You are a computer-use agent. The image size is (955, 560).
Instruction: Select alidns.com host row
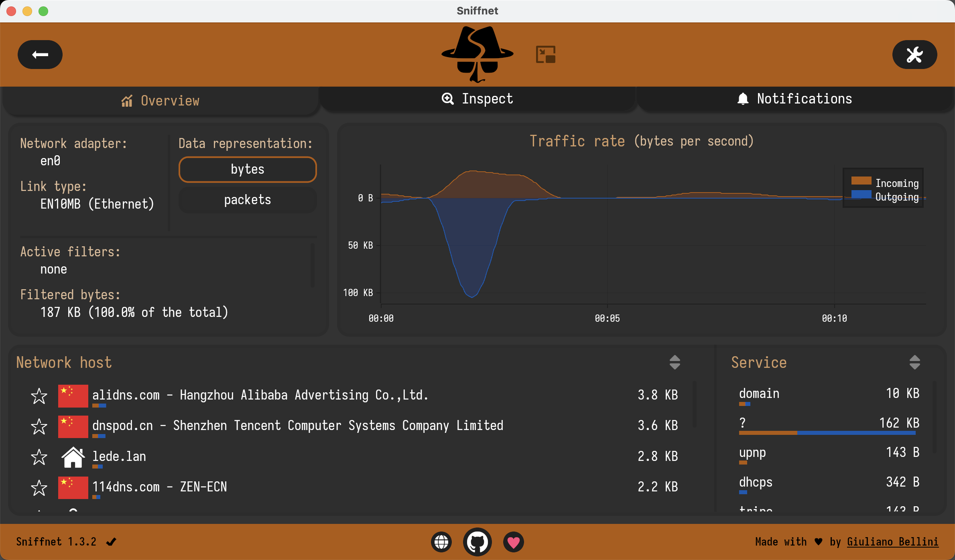tap(354, 396)
